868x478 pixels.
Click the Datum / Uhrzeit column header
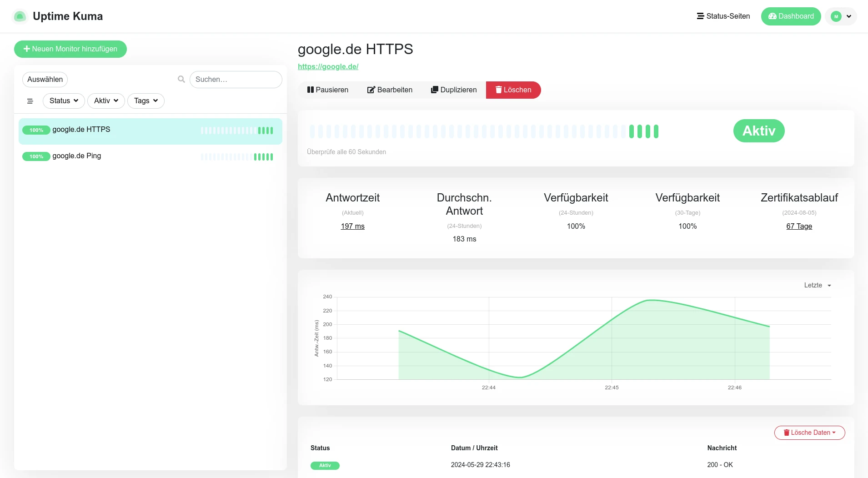tap(474, 448)
